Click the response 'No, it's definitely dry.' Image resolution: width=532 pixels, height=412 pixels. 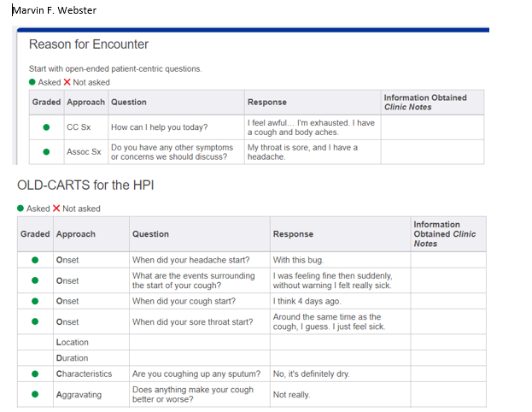coord(311,374)
